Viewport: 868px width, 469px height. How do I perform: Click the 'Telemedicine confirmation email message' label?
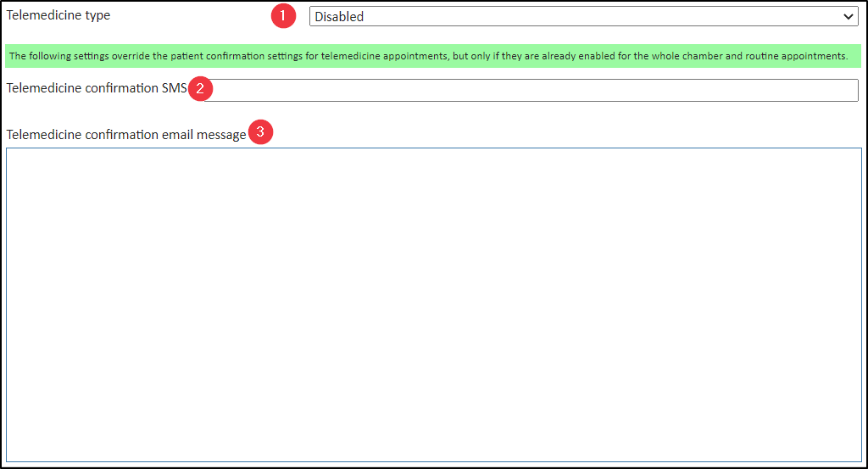[125, 134]
